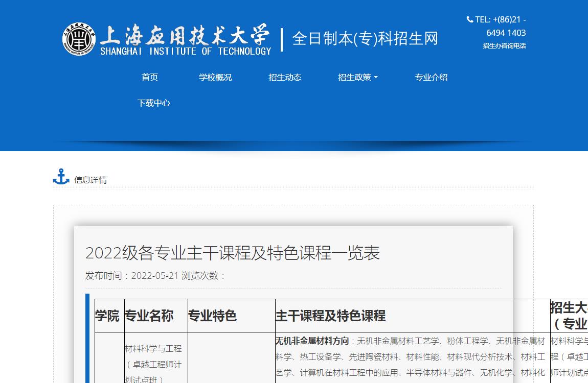
Task: Click the 信息详情 section heading
Action: pos(91,180)
